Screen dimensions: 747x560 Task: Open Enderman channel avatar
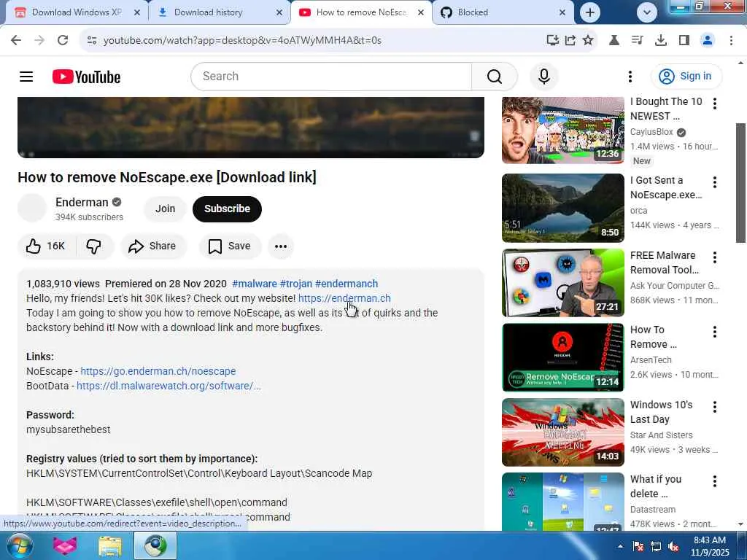(x=32, y=208)
